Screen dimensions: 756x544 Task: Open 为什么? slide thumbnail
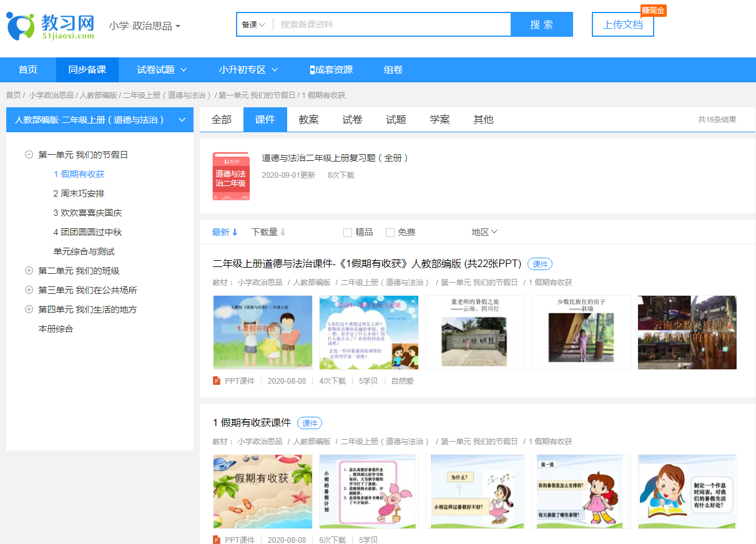[475, 492]
